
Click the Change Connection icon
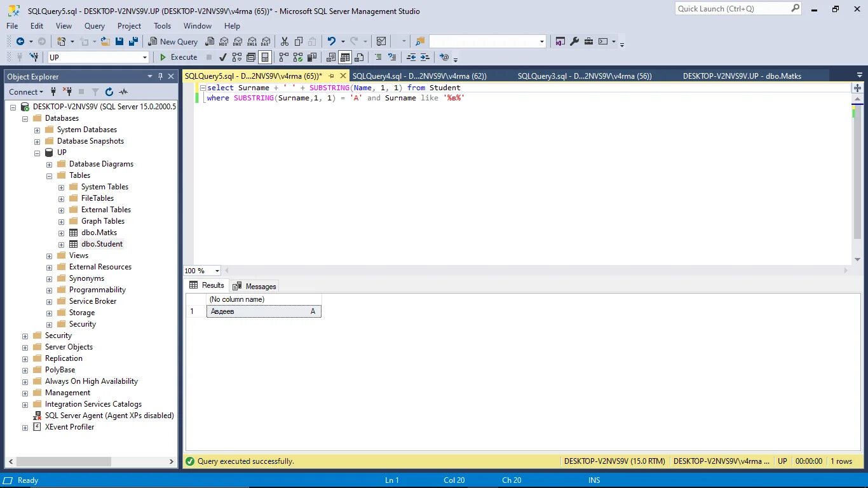(x=34, y=57)
